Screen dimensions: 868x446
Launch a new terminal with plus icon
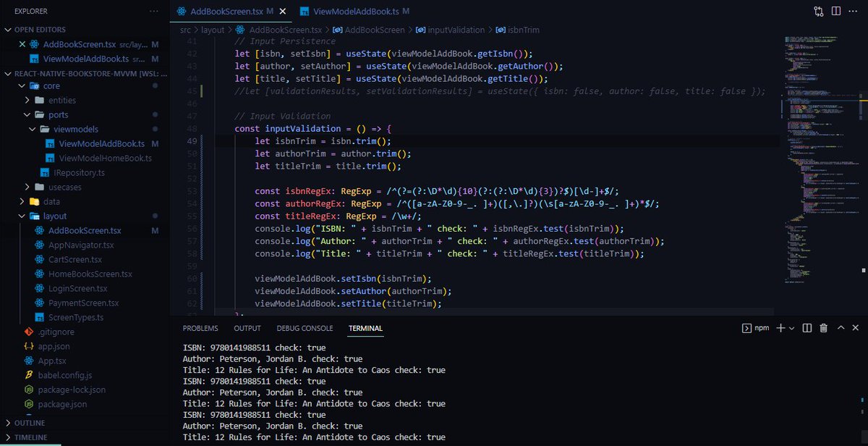point(780,328)
